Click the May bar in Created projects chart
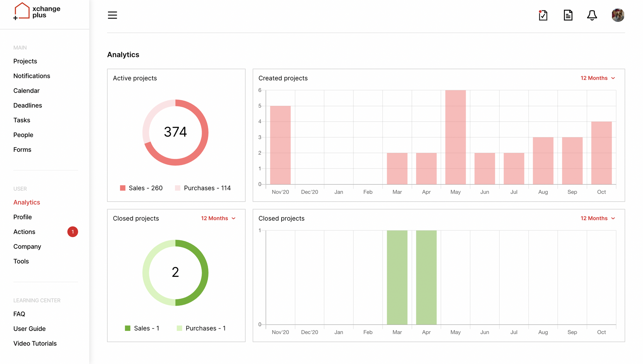643x364 pixels. pyautogui.click(x=455, y=137)
